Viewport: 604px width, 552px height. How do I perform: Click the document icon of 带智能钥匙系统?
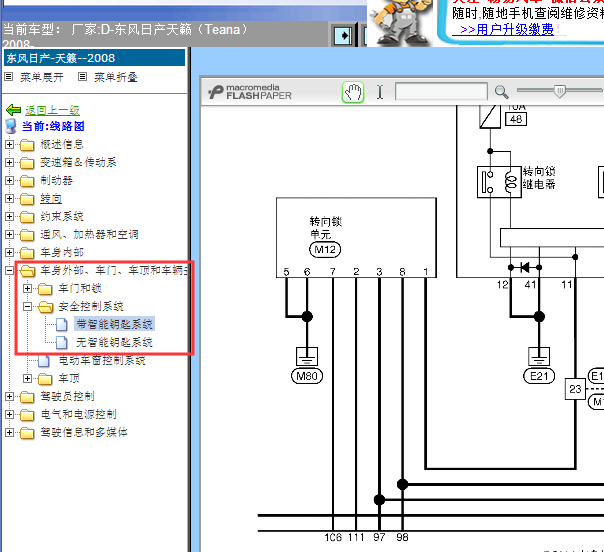pos(62,324)
